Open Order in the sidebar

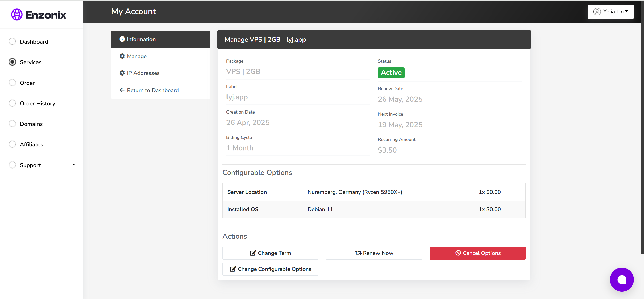point(27,83)
